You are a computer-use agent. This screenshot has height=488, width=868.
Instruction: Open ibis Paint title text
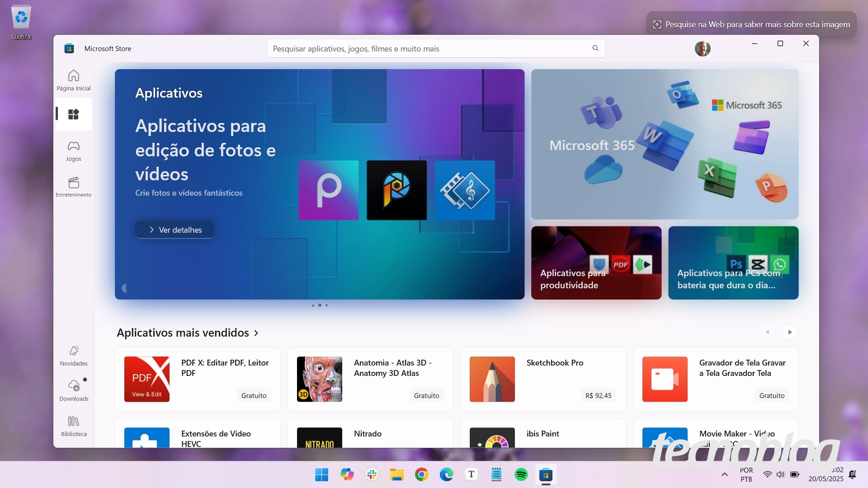542,434
